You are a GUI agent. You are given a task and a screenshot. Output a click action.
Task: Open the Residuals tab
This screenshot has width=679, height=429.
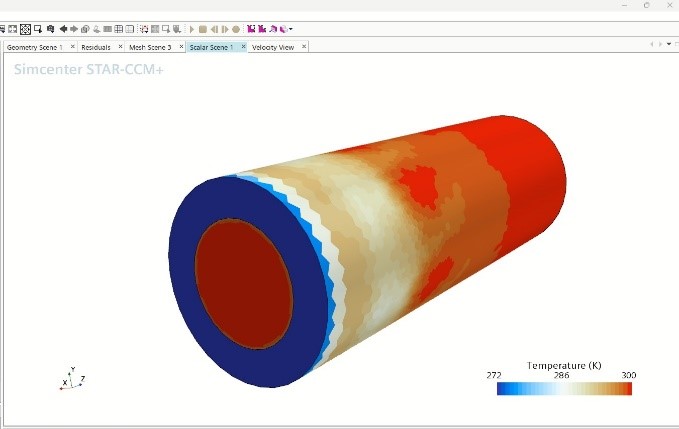pyautogui.click(x=96, y=47)
